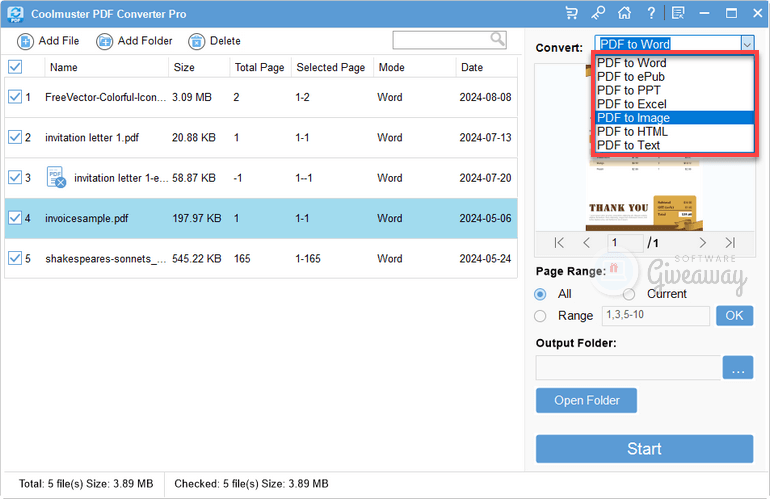770x499 pixels.
Task: Click date 2024-07-20 cell
Action: coord(485,178)
